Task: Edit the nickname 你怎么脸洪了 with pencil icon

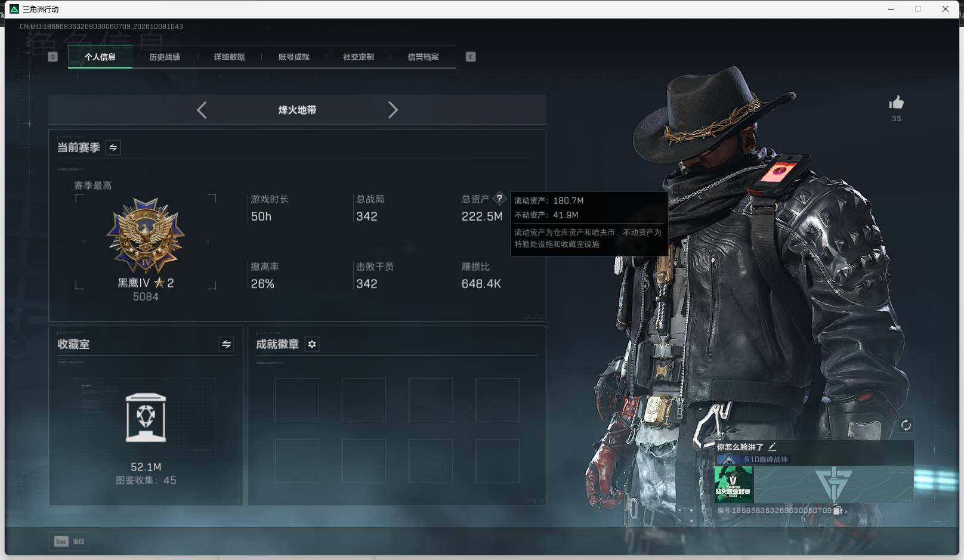Action: point(773,446)
